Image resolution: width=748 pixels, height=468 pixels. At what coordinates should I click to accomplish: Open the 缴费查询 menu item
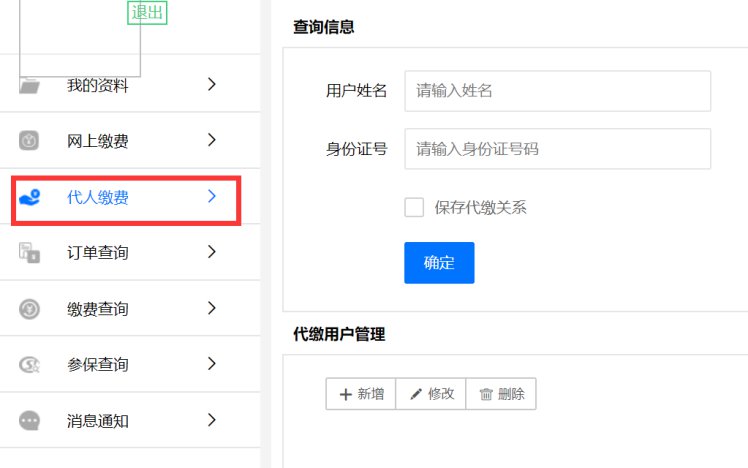tap(98, 309)
